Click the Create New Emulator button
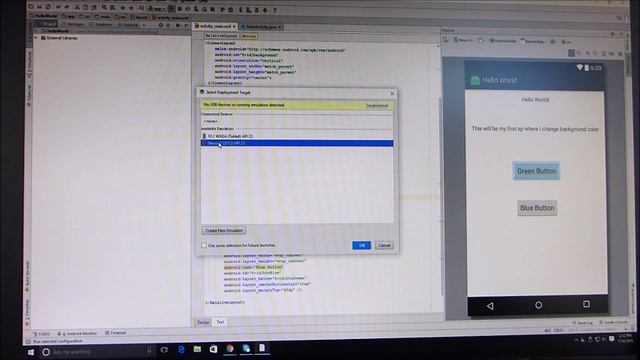The image size is (640, 360). point(224,231)
